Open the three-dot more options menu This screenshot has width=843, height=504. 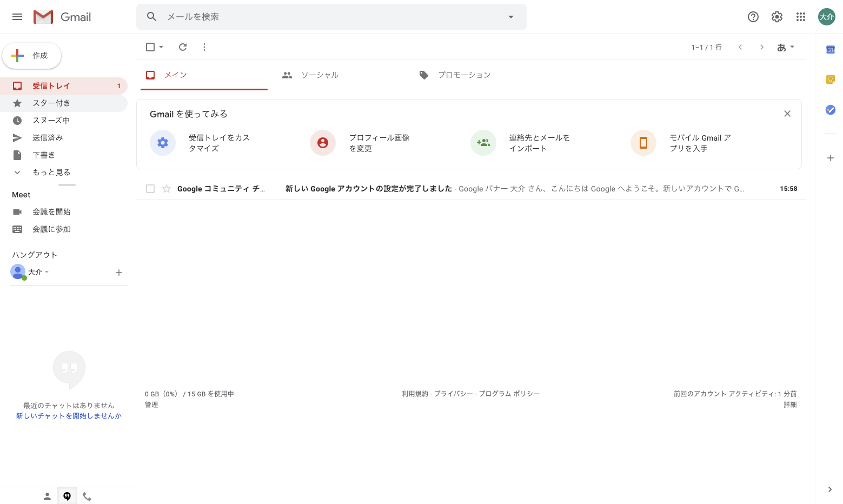coord(204,47)
